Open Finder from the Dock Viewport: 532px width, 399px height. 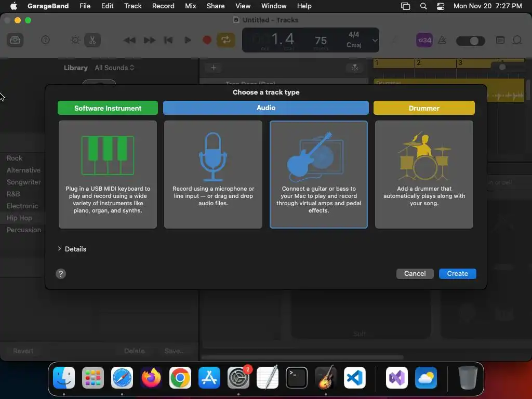point(64,378)
